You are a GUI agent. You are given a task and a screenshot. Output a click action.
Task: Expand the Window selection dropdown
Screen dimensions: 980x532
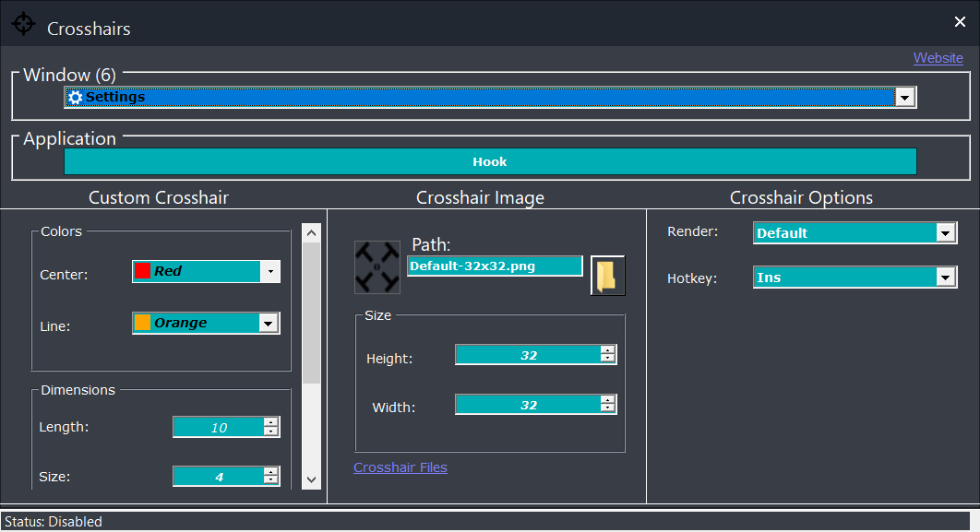coord(905,98)
